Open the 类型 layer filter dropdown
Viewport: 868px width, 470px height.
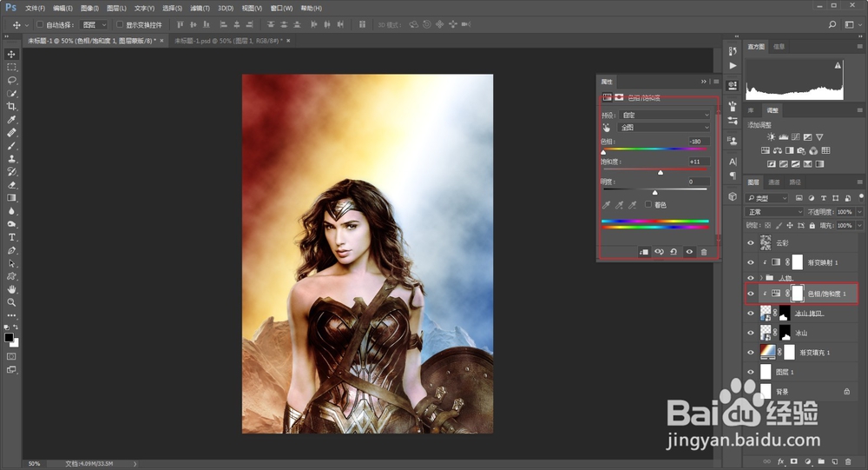coord(766,198)
